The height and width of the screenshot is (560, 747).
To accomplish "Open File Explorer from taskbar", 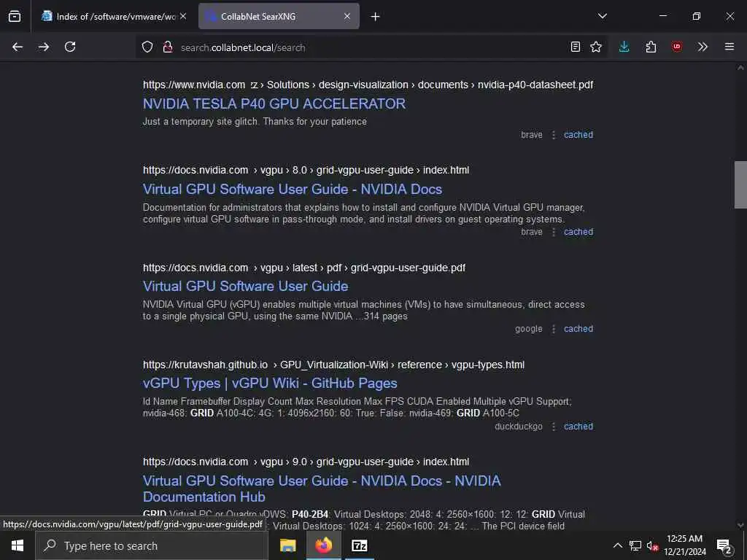I will tap(287, 545).
